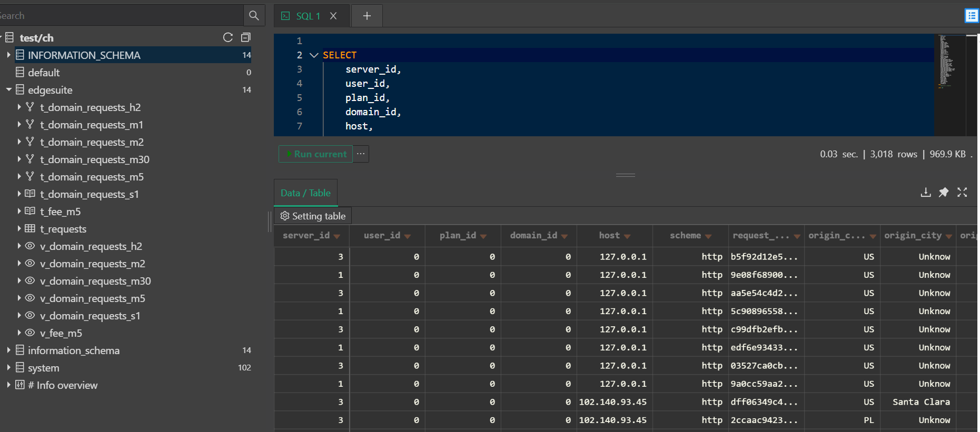Collapse the edgesuite database node

click(x=9, y=90)
